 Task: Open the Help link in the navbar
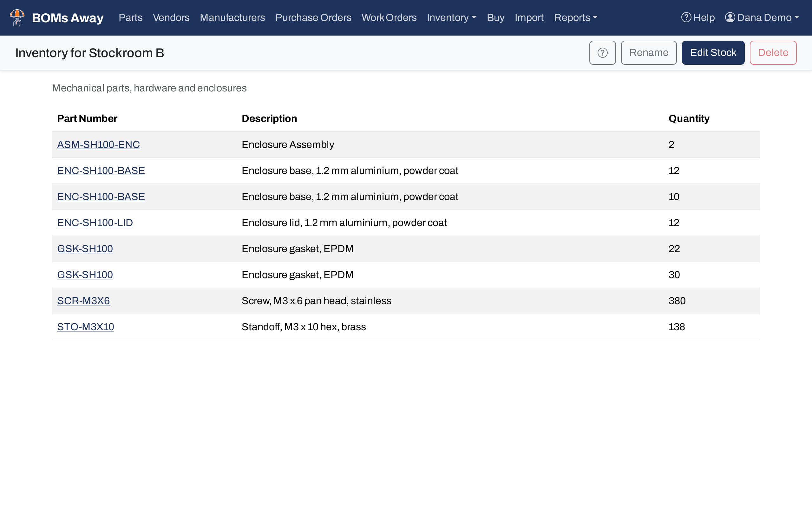tap(698, 17)
